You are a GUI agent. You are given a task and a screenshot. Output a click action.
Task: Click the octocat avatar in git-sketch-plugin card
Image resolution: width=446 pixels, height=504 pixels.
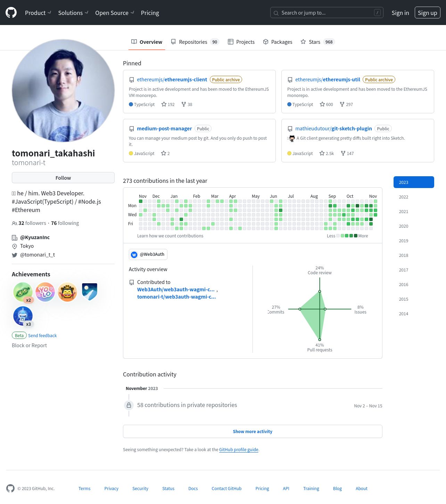292,138
